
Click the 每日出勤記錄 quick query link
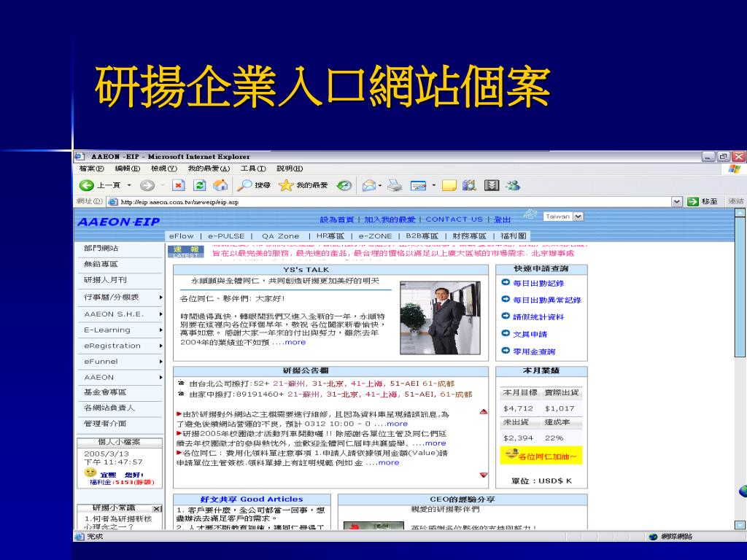click(x=538, y=284)
